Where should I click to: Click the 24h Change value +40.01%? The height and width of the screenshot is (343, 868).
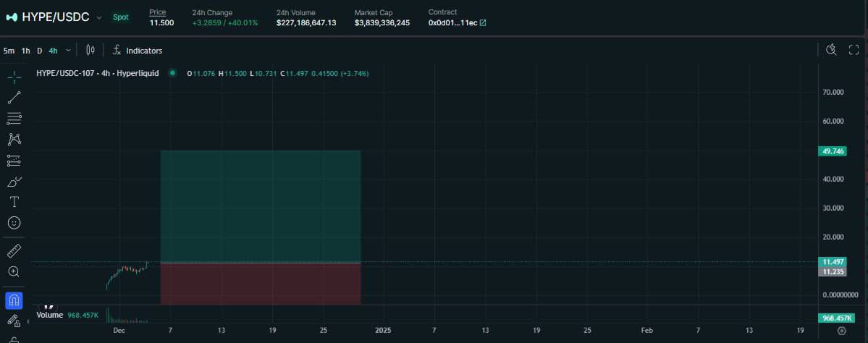click(243, 22)
